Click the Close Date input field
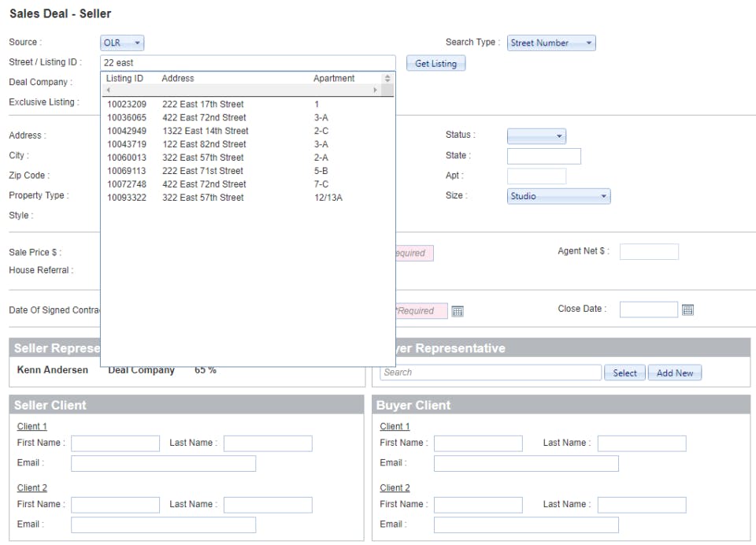The width and height of the screenshot is (756, 545). pos(648,310)
